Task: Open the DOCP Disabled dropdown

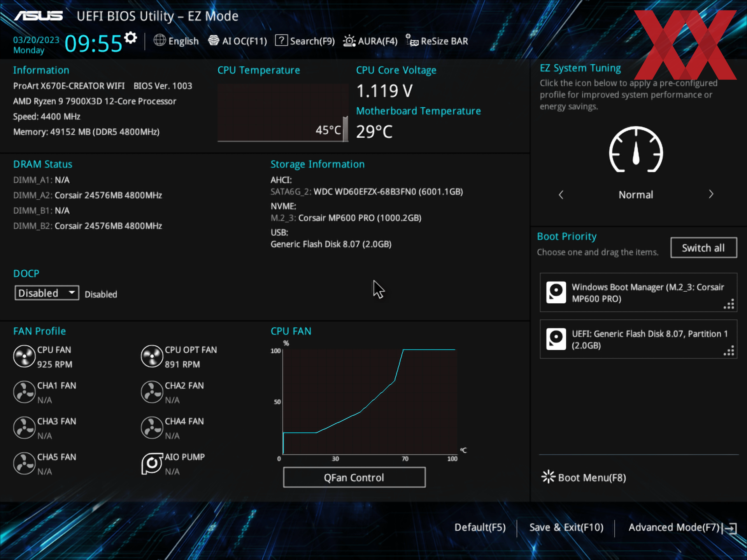Action: pyautogui.click(x=47, y=293)
